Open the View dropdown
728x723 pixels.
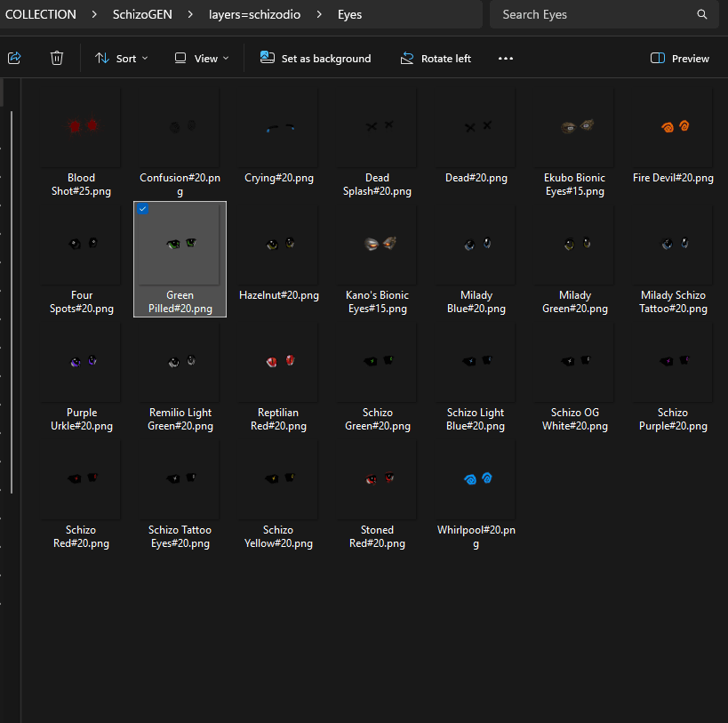pyautogui.click(x=202, y=59)
